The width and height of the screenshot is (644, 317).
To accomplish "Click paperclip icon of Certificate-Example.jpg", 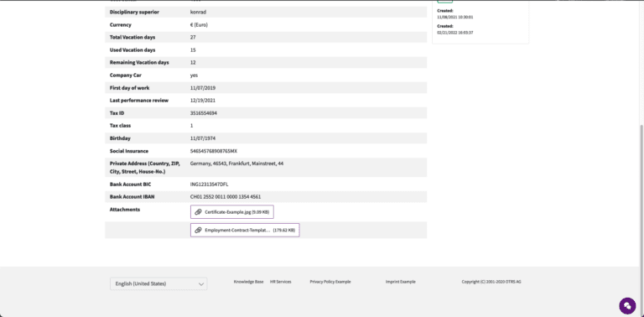I will pyautogui.click(x=198, y=212).
